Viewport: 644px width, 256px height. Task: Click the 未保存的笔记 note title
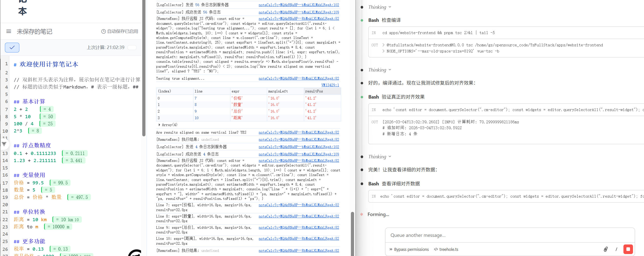coord(35,32)
